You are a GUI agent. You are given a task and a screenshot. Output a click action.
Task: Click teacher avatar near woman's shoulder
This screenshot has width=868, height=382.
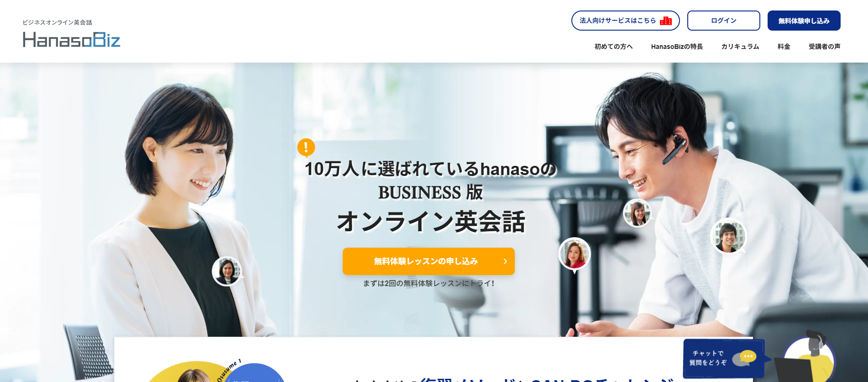(x=227, y=271)
